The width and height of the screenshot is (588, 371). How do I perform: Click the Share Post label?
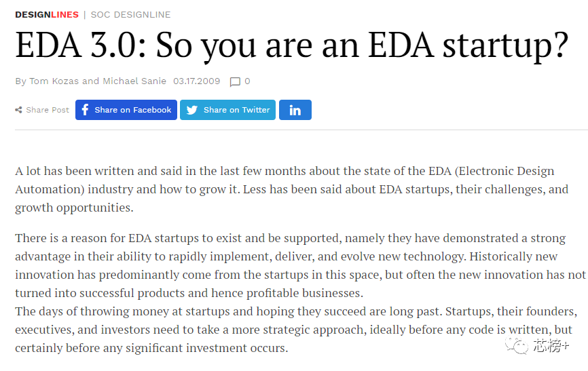coord(48,110)
